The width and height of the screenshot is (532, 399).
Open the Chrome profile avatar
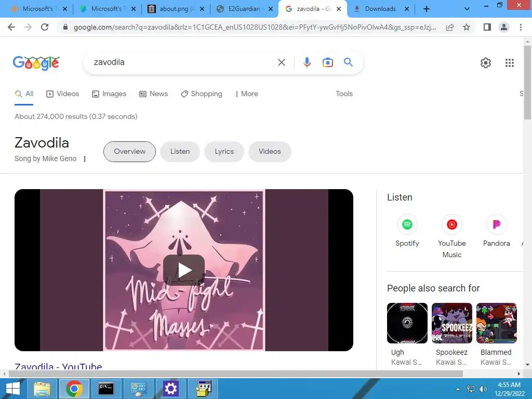click(504, 27)
